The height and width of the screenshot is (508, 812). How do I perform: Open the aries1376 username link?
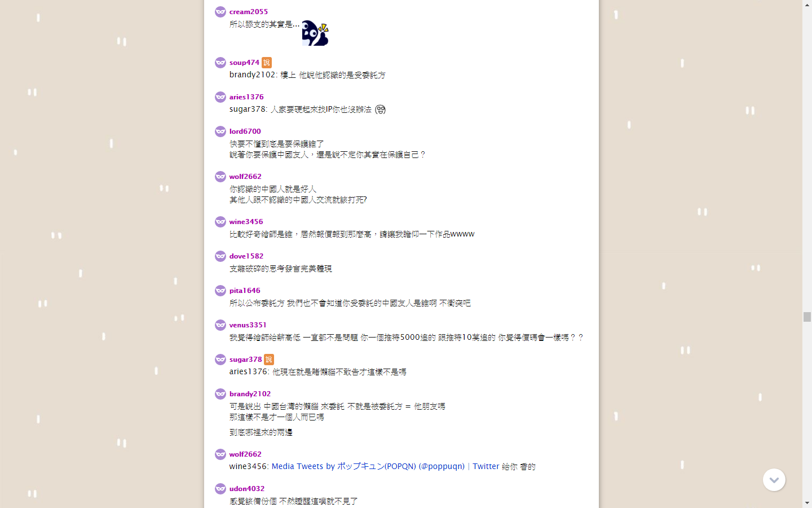pyautogui.click(x=246, y=97)
